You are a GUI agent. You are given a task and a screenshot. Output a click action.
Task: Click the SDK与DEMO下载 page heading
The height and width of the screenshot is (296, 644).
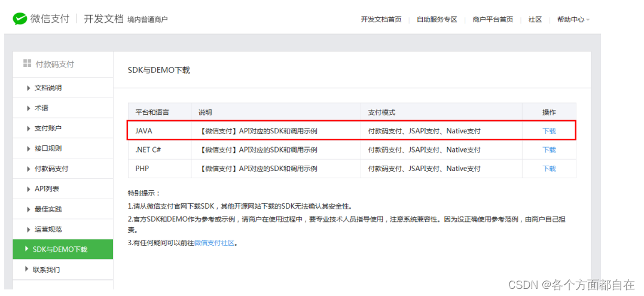click(159, 70)
